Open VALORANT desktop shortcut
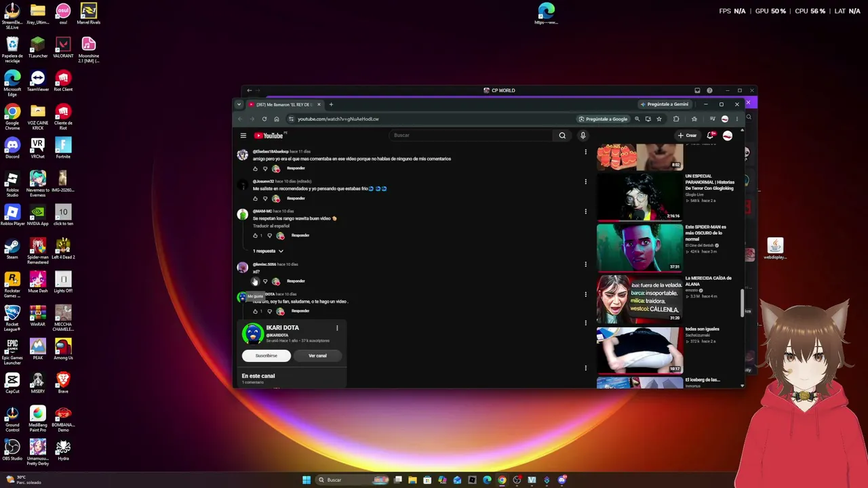Image resolution: width=868 pixels, height=488 pixels. tap(63, 47)
